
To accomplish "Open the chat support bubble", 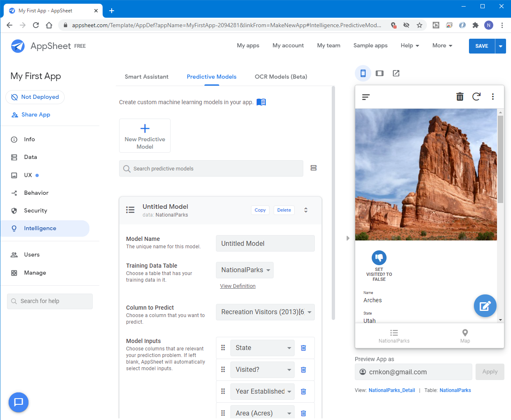I will [19, 402].
